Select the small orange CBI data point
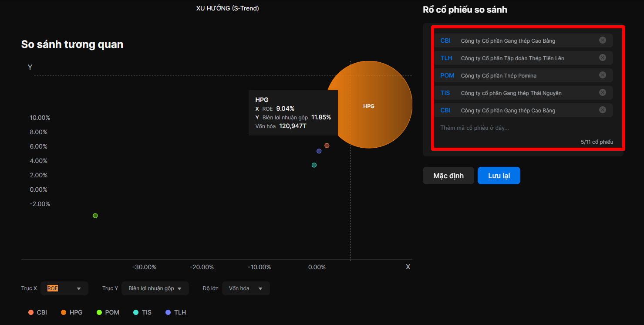This screenshot has width=644, height=325. click(327, 146)
